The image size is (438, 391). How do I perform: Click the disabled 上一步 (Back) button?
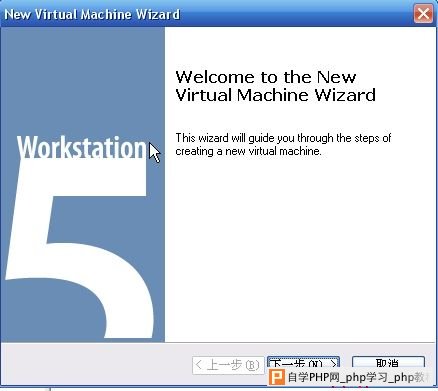tap(228, 365)
